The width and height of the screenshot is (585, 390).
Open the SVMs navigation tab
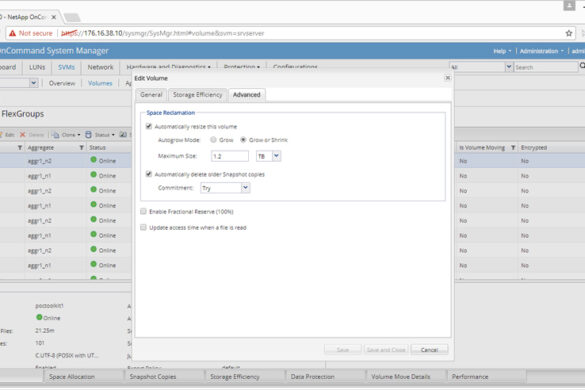66,67
